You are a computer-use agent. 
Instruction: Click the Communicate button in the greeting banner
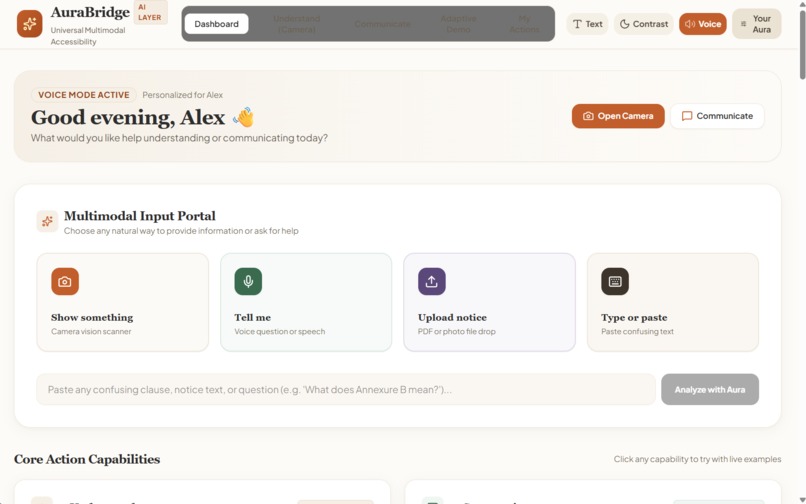pos(717,116)
